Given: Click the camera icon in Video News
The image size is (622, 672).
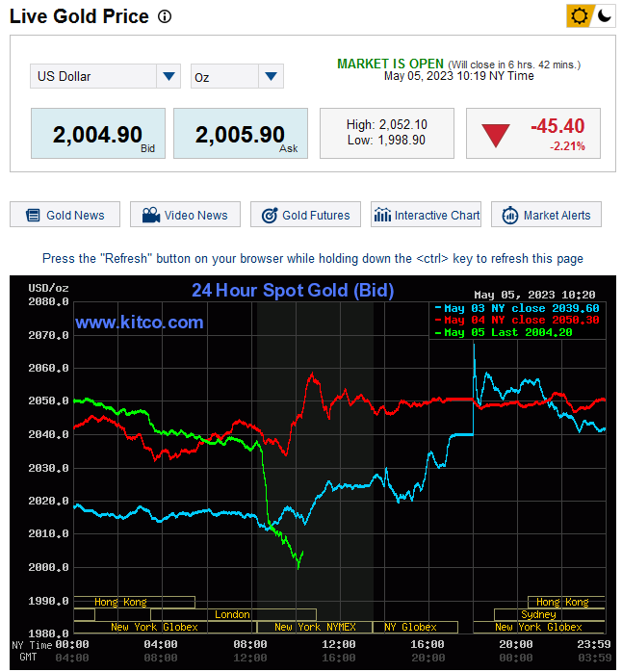Looking at the screenshot, I should (151, 215).
